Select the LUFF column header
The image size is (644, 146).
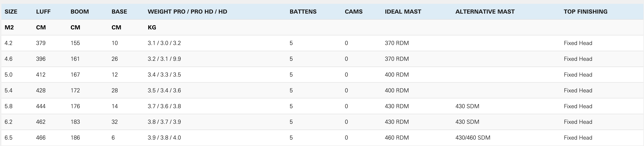(43, 12)
